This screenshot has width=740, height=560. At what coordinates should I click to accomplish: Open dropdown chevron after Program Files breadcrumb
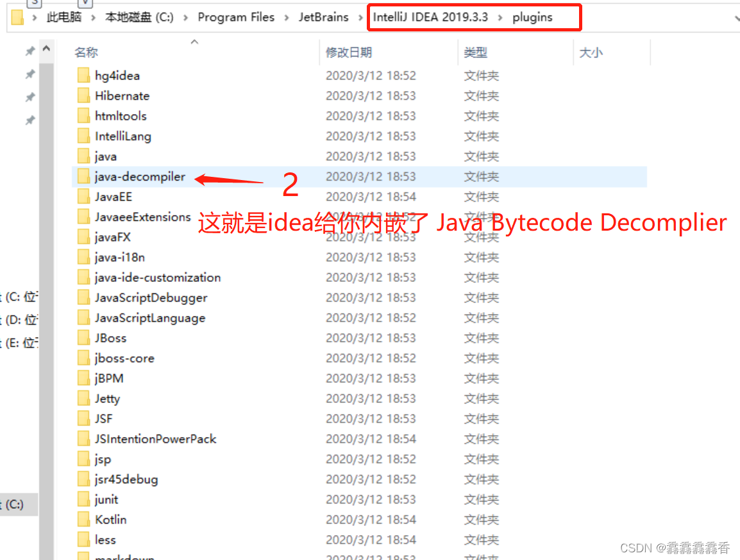[x=287, y=17]
